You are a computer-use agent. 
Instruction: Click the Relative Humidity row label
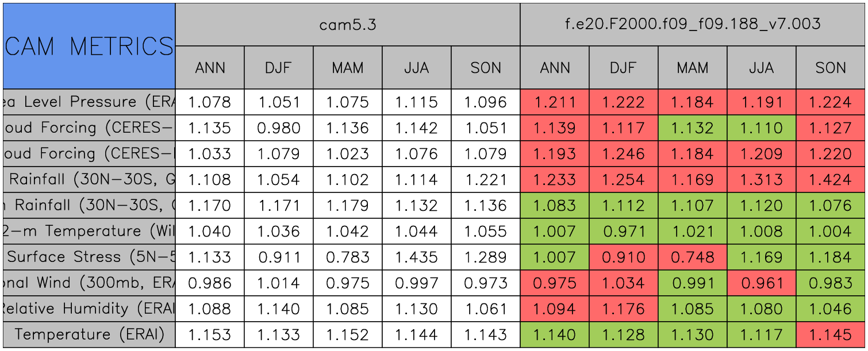point(89,309)
